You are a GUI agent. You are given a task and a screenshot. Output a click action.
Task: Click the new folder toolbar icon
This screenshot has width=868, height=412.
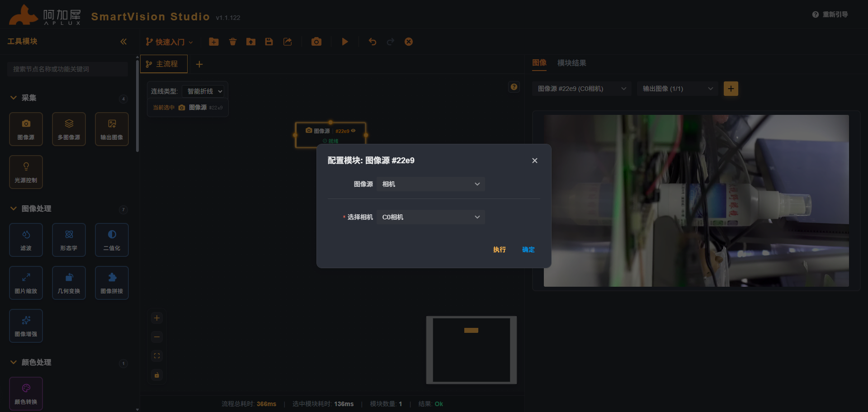click(214, 42)
